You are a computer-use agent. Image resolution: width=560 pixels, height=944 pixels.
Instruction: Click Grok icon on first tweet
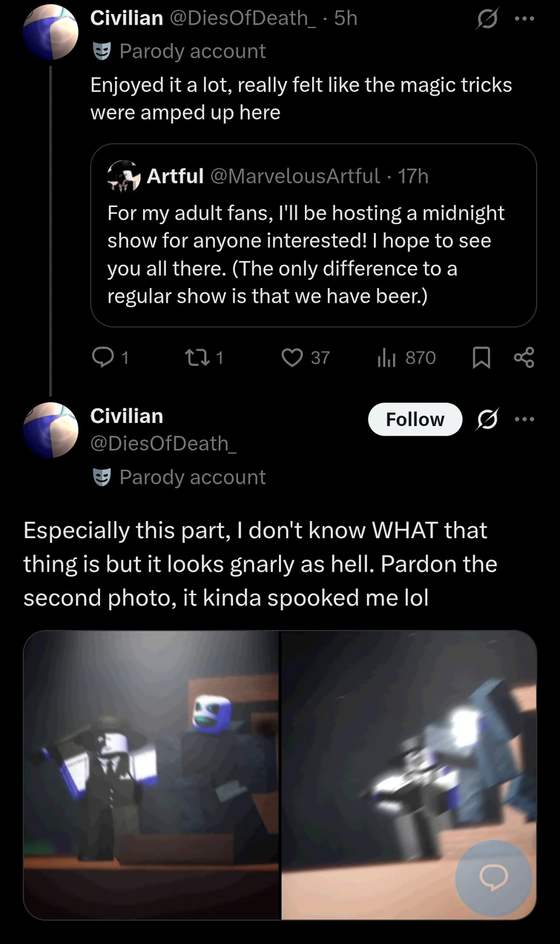click(x=486, y=18)
